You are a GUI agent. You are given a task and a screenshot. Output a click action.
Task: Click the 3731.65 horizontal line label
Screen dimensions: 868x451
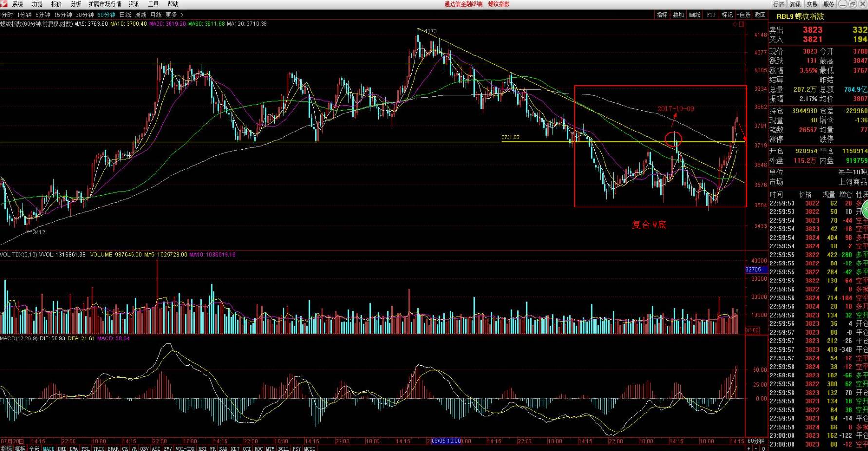(510, 137)
